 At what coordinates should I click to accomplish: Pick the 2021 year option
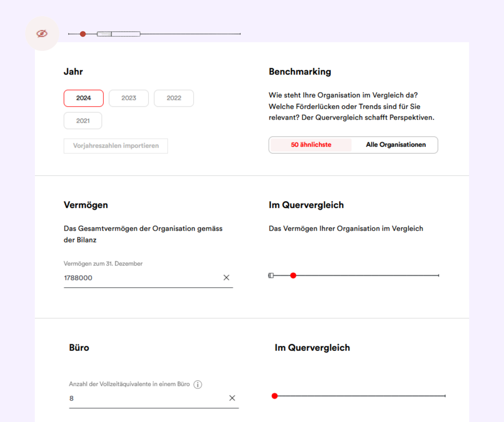click(x=83, y=121)
